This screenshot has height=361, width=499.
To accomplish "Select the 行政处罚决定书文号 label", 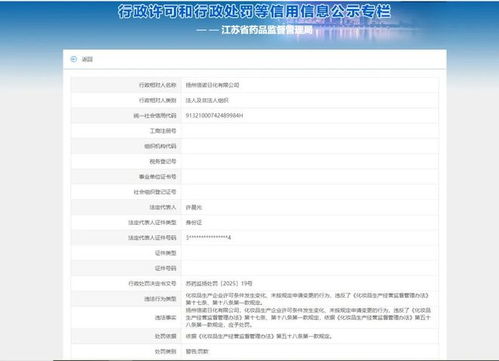I will pyautogui.click(x=152, y=284).
